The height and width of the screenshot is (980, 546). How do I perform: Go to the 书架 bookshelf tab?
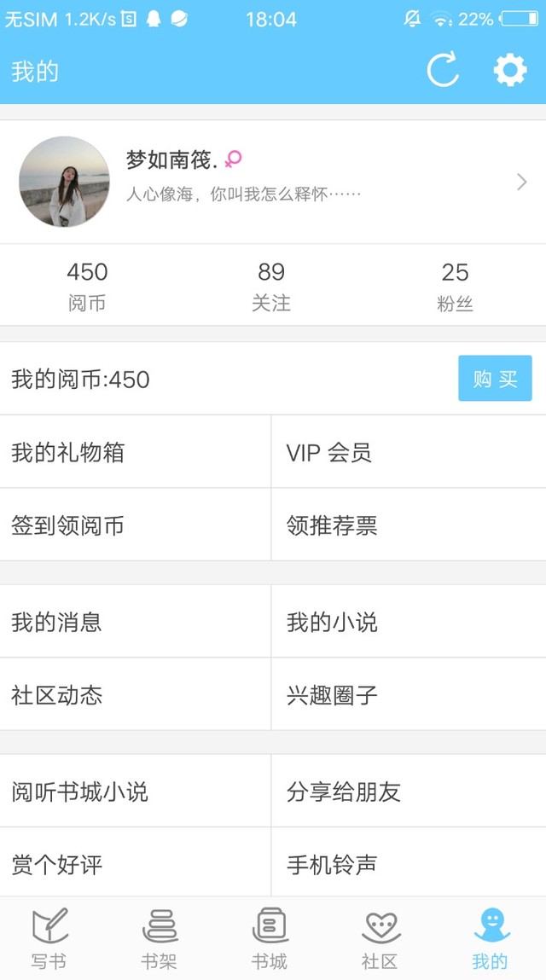click(160, 938)
